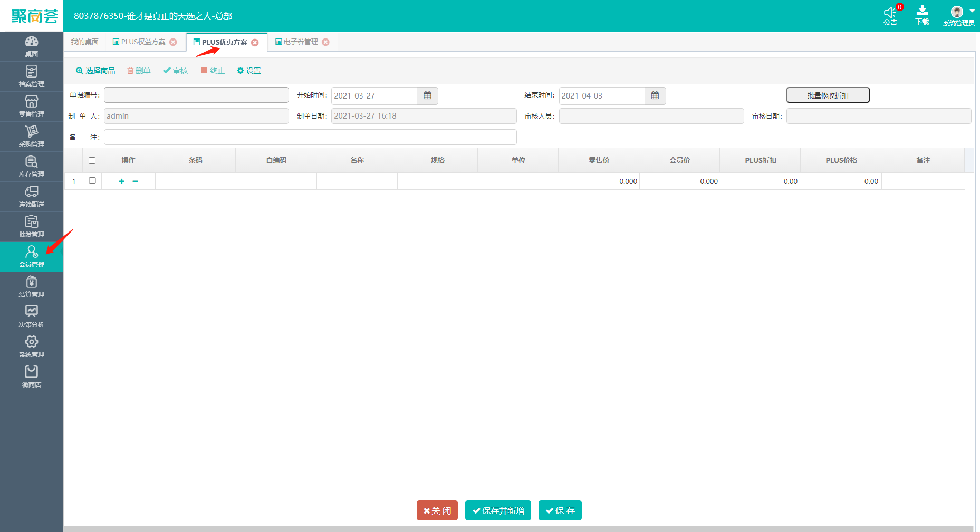980x532 pixels.
Task: Open 决策分析 in the sidebar
Action: pos(32,317)
